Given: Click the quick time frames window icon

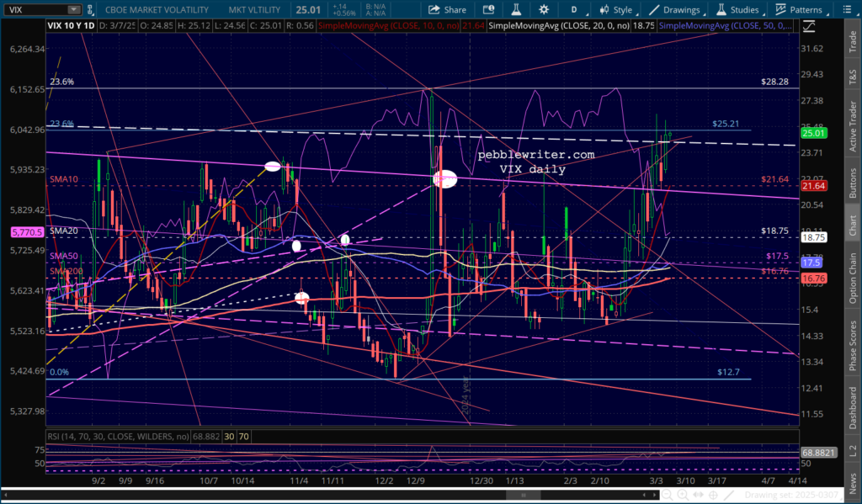Looking at the screenshot, I should tap(488, 9).
